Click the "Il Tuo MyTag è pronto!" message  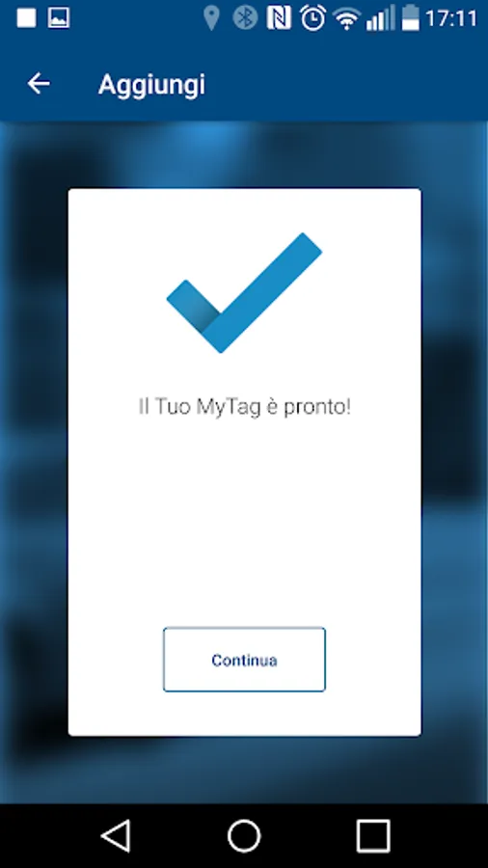click(244, 407)
